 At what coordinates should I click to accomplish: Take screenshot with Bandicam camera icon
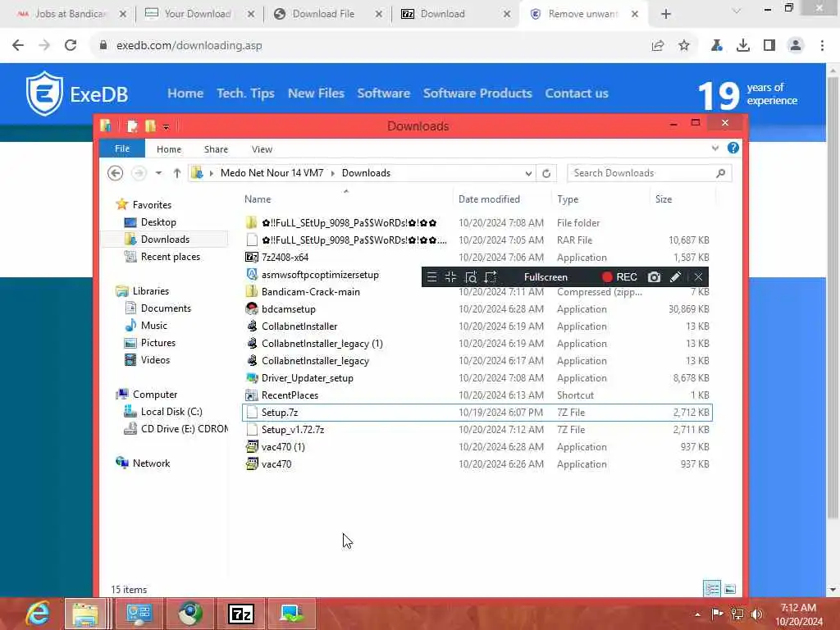[654, 277]
